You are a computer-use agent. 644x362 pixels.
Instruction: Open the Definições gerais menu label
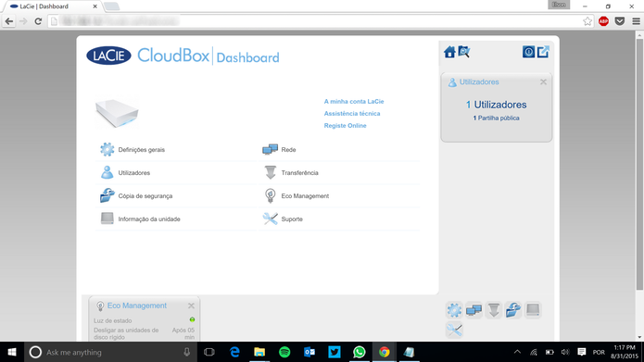[141, 150]
